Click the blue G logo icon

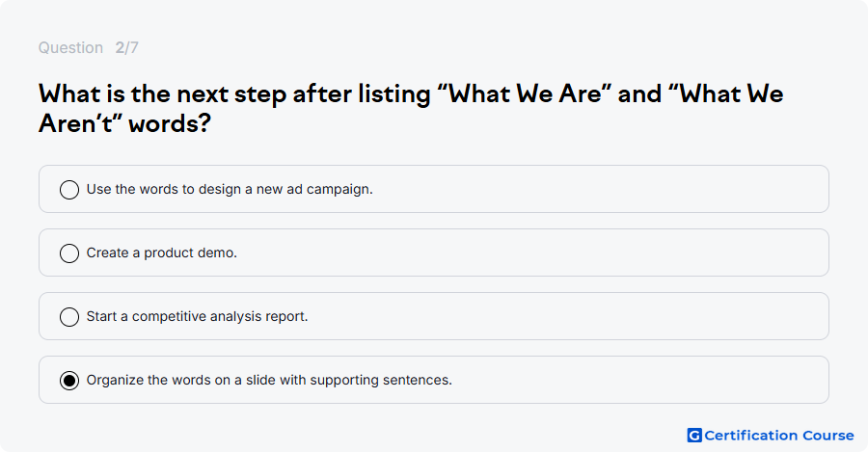694,436
